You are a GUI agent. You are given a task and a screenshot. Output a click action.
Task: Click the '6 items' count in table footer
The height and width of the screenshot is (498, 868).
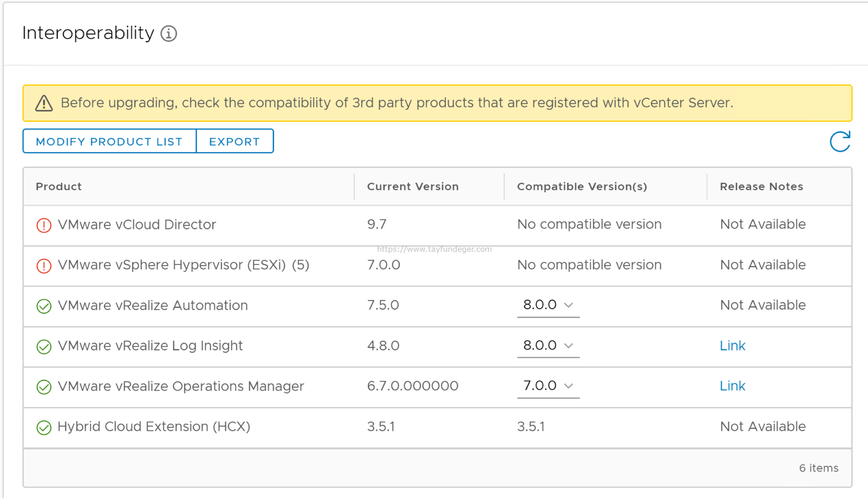[818, 468]
